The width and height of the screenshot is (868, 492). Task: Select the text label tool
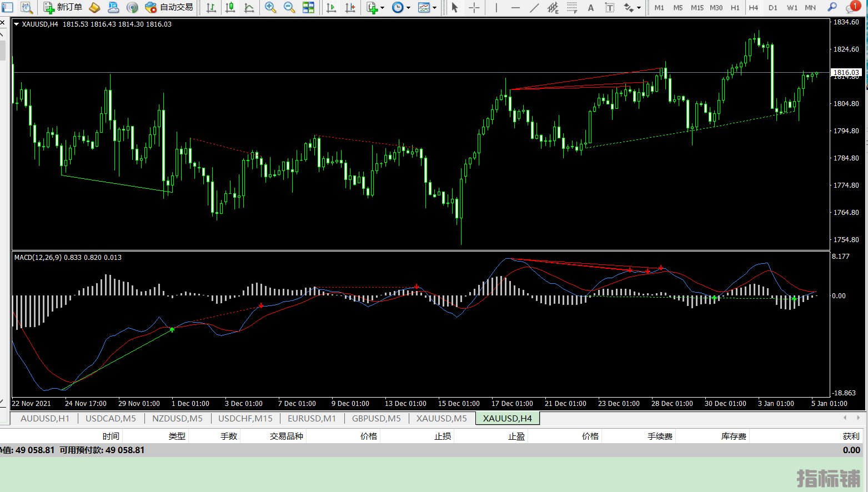(x=610, y=7)
